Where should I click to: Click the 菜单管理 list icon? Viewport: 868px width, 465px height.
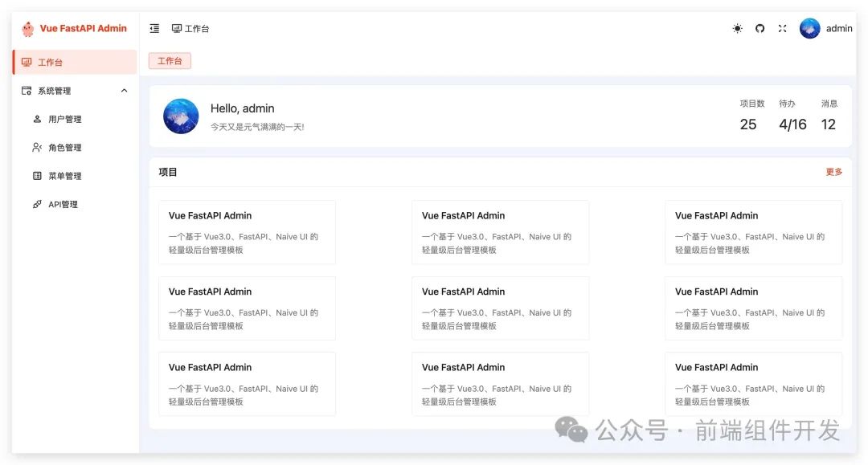[37, 176]
